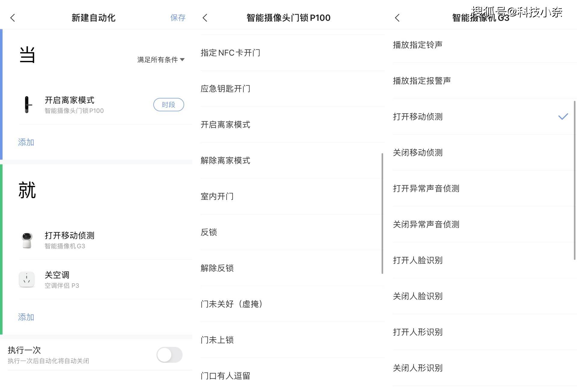Toggle the 执行一次 switch
The height and width of the screenshot is (392, 577).
tap(169, 355)
